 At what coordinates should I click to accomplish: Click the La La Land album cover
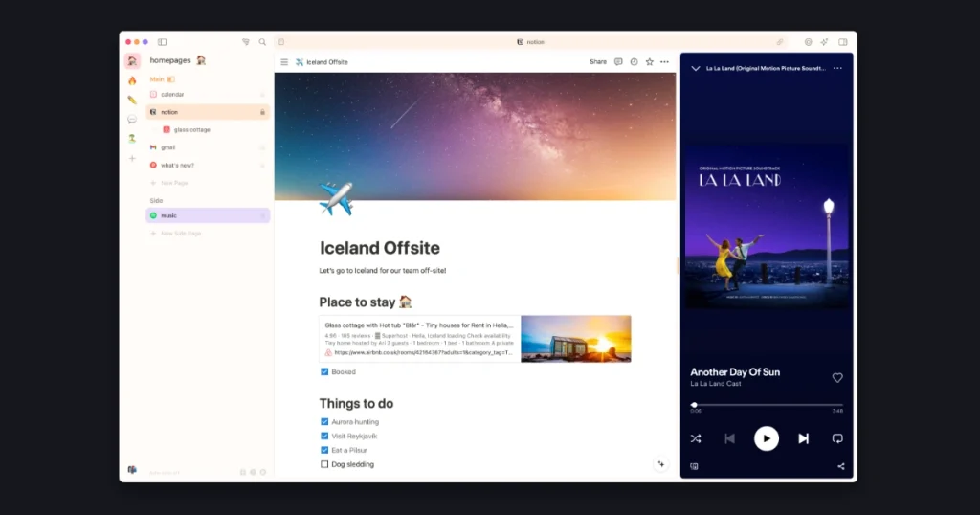pyautogui.click(x=767, y=226)
